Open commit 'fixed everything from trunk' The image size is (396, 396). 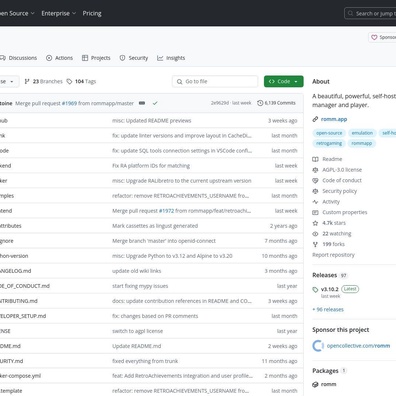(145, 361)
